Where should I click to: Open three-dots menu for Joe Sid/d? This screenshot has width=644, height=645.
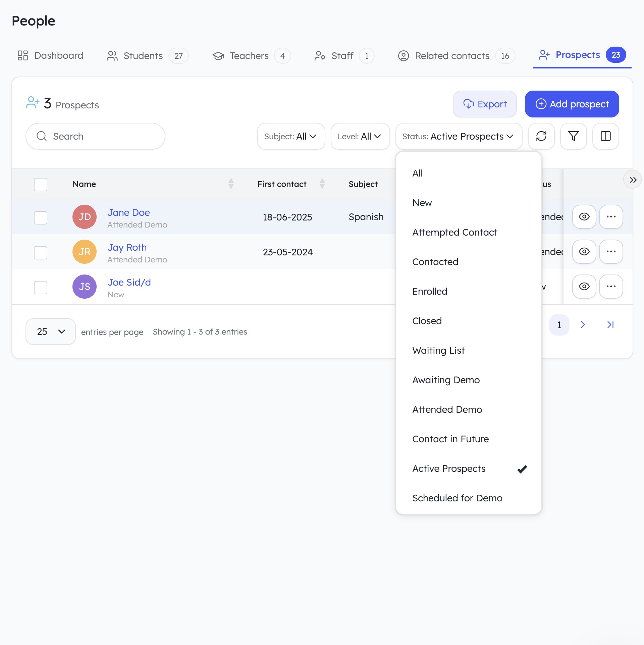(x=611, y=287)
